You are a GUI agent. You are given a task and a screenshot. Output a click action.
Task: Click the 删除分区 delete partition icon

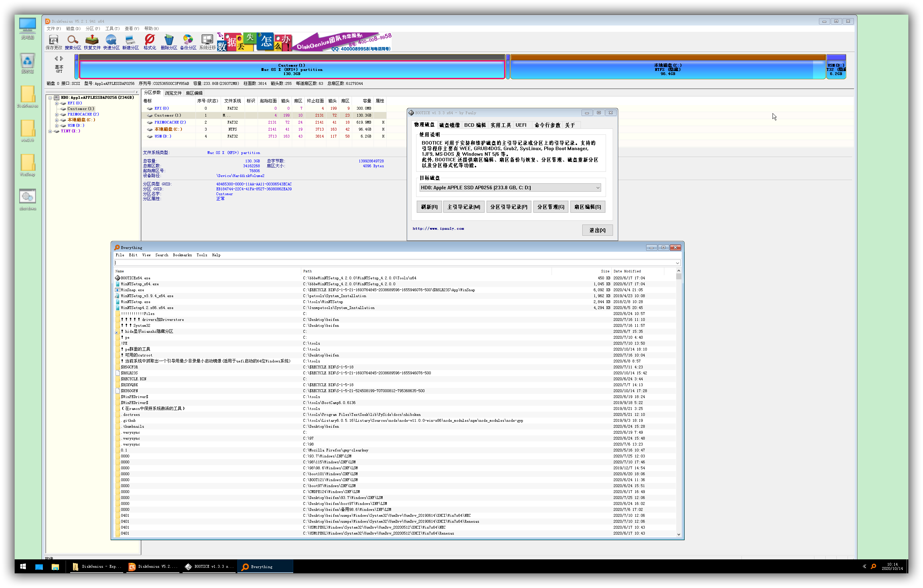point(169,42)
